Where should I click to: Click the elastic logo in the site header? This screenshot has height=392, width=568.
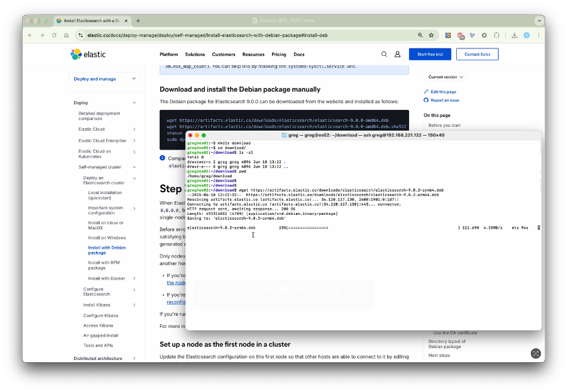(88, 55)
